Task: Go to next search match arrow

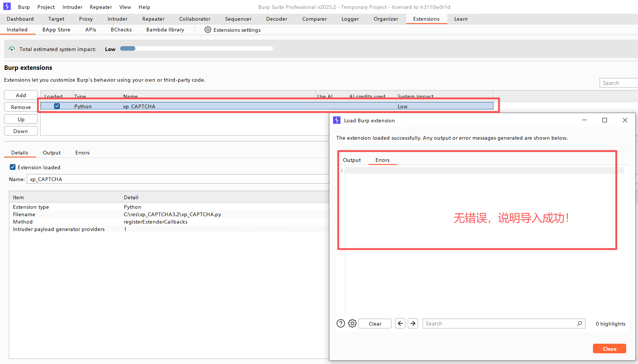Action: pos(413,323)
